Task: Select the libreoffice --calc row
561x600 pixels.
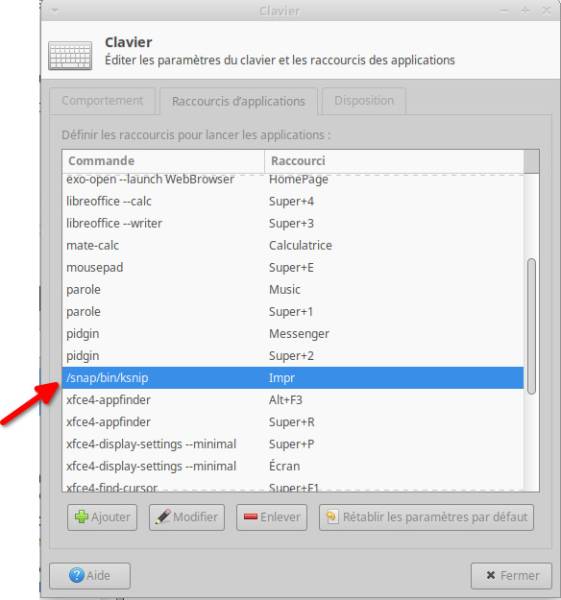Action: [x=293, y=201]
